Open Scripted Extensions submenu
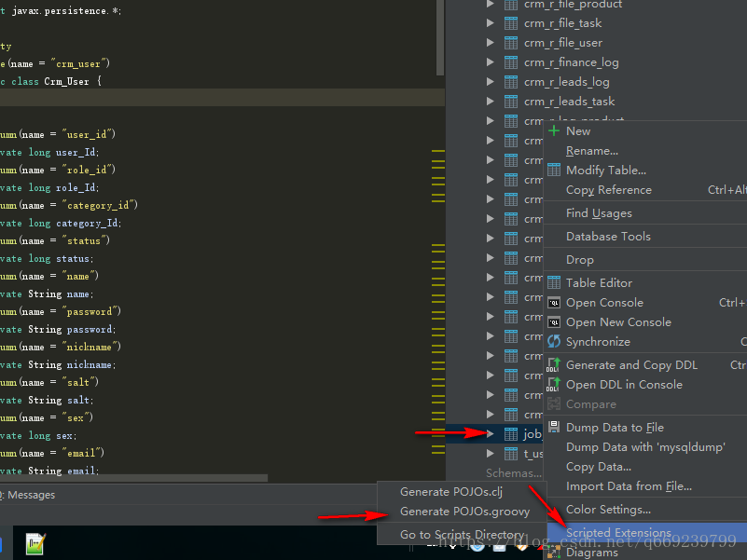This screenshot has height=560, width=747. [645, 532]
